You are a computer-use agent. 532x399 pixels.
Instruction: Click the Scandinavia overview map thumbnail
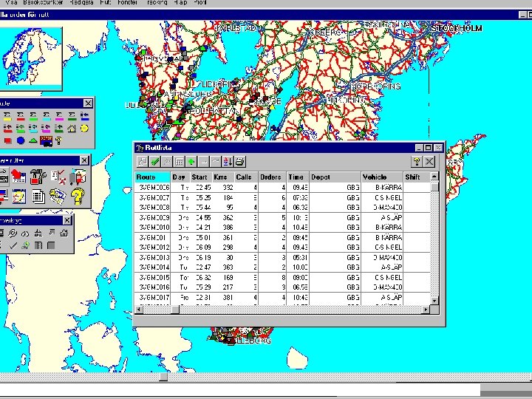click(x=30, y=59)
